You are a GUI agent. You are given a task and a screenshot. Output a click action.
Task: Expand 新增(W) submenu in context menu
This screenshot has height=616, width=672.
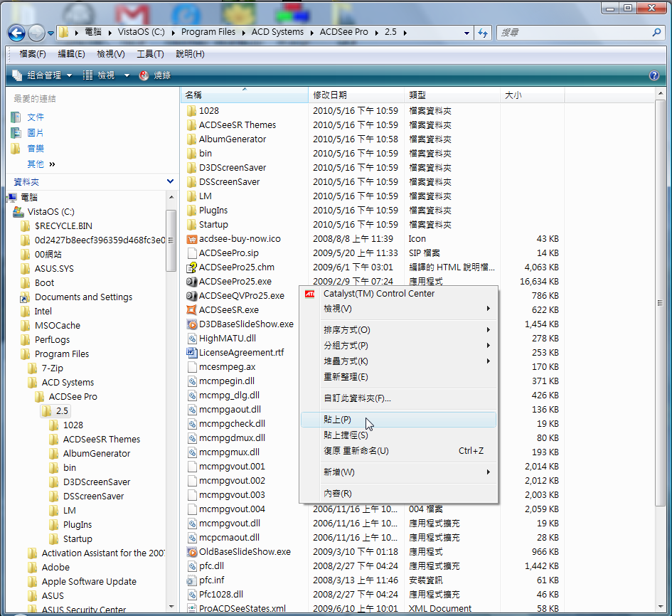click(398, 472)
